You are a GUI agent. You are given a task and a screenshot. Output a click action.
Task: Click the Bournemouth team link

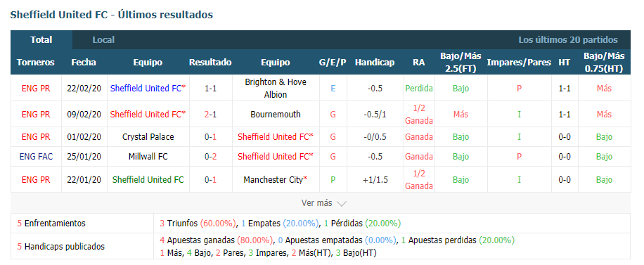point(275,114)
